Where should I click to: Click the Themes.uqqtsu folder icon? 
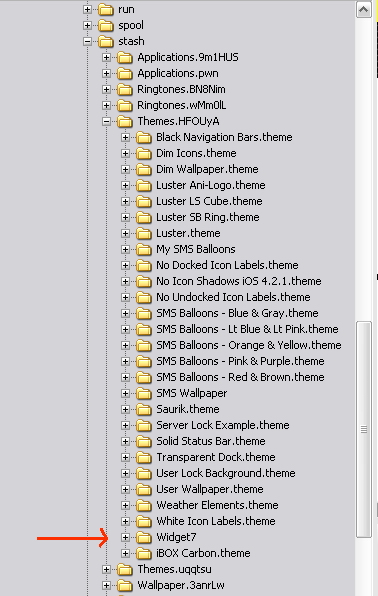[x=125, y=569]
